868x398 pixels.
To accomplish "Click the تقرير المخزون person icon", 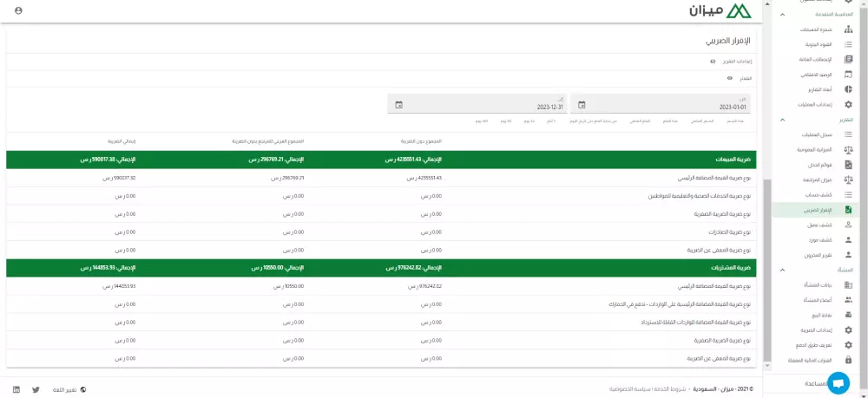I will 848,255.
